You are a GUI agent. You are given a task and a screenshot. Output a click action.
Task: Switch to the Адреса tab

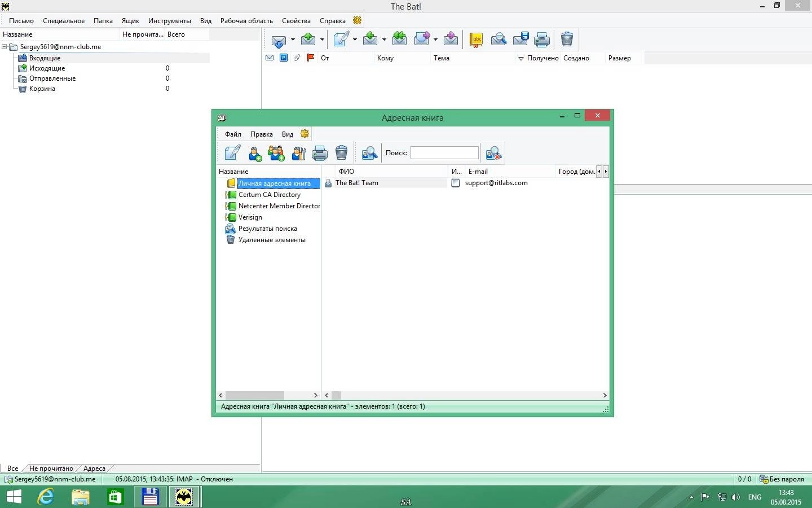94,468
